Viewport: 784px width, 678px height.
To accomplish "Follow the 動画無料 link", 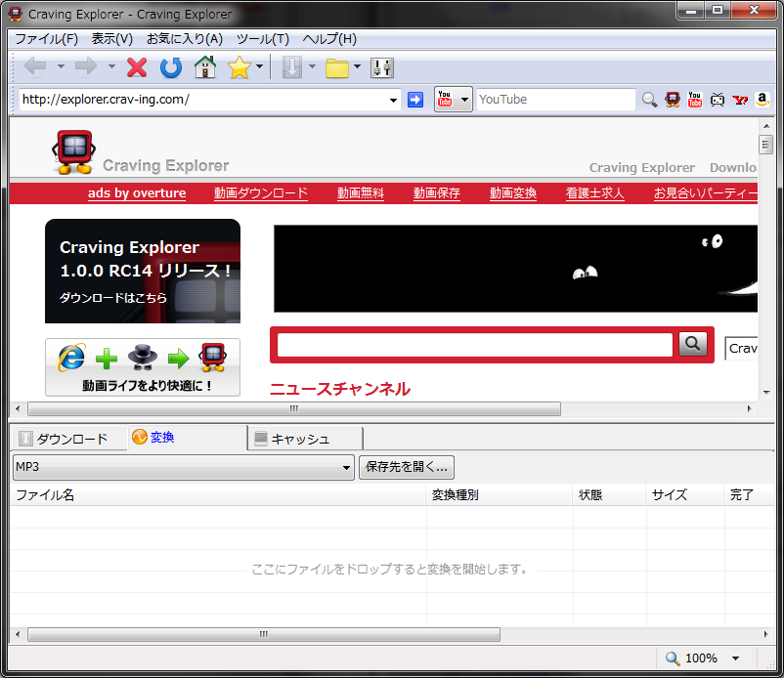I will point(361,193).
